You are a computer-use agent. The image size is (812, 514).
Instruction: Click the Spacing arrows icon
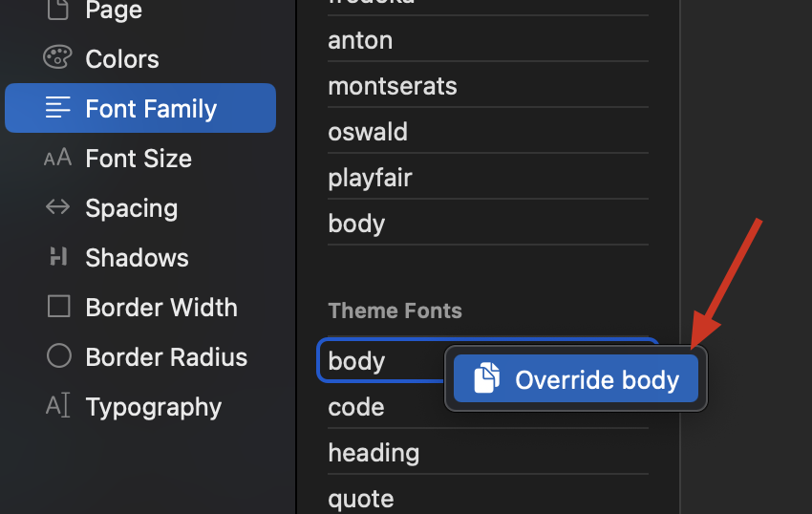pos(58,207)
